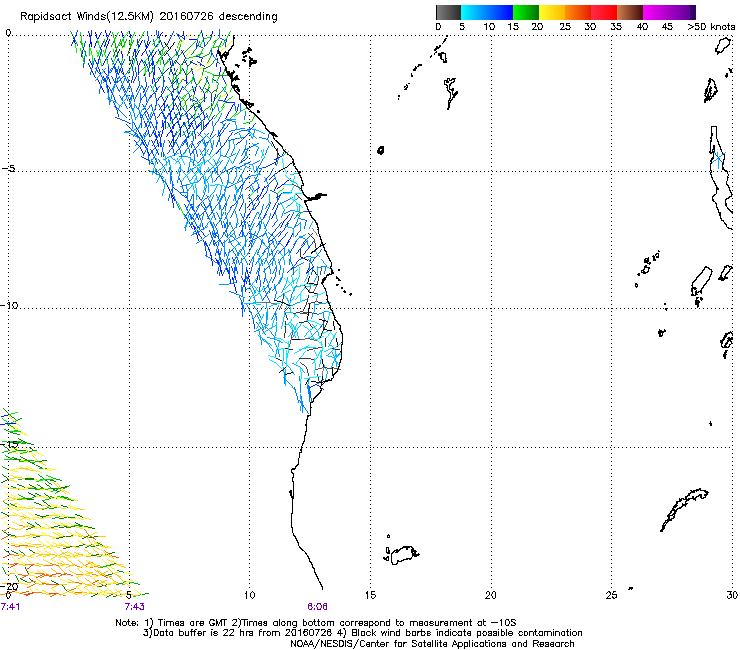This screenshot has height=650, width=740.
Task: Click the bottom axis "15" longitude label
Action: pos(370,595)
